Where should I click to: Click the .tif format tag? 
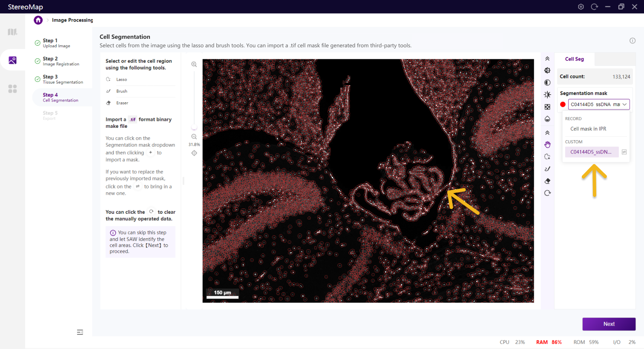[x=132, y=120]
